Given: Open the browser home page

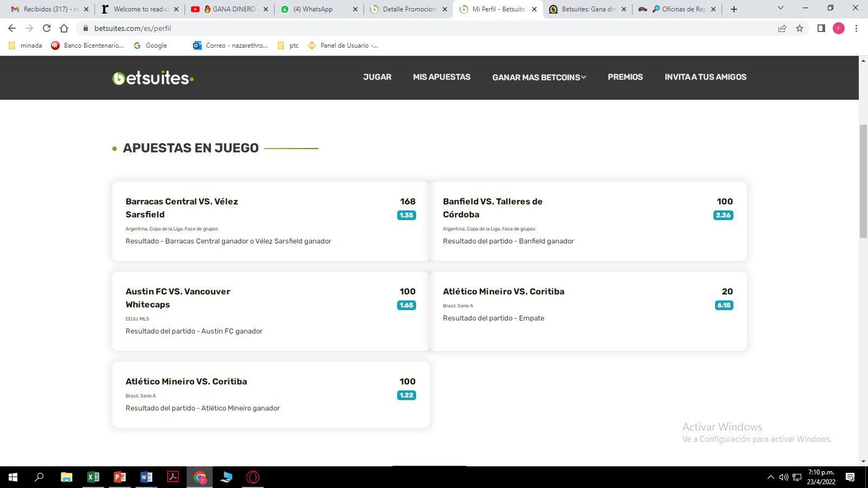Looking at the screenshot, I should pos(64,28).
